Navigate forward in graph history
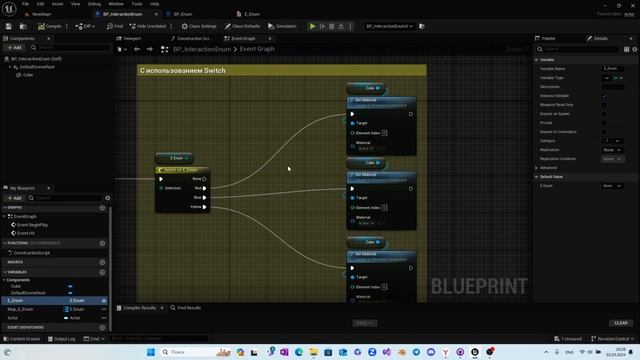This screenshot has width=640, height=360. (x=150, y=49)
